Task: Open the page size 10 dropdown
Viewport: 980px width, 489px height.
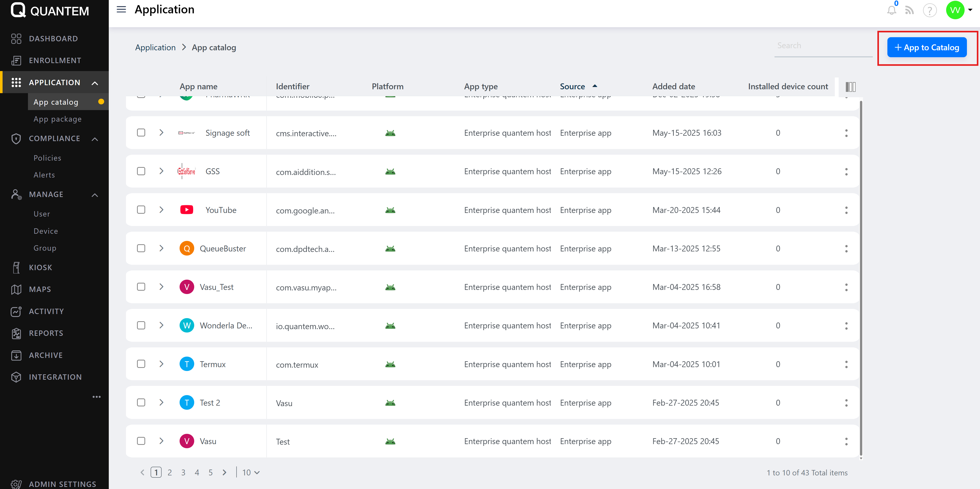Action: [x=251, y=472]
